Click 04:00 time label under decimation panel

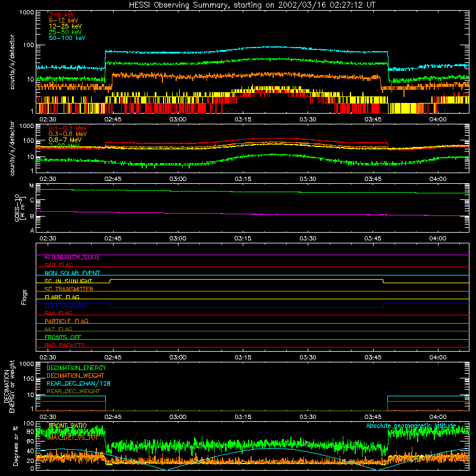[x=438, y=417]
